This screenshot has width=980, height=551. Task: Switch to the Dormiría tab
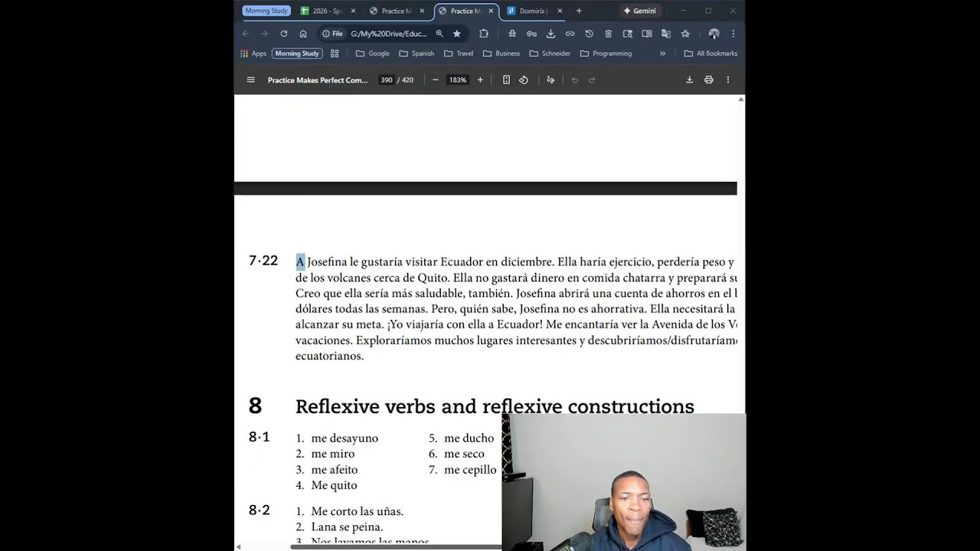click(x=534, y=11)
